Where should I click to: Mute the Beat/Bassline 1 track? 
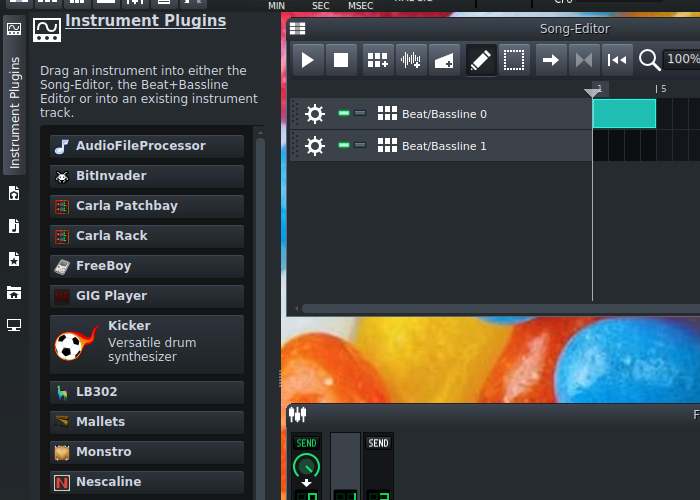[344, 145]
